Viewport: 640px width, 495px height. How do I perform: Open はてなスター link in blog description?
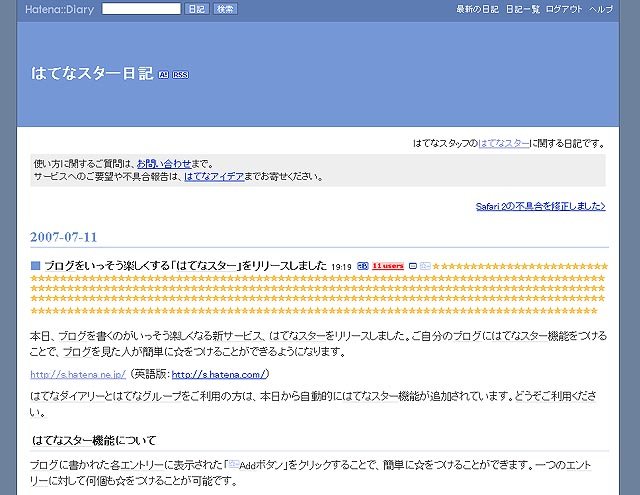pos(503,143)
